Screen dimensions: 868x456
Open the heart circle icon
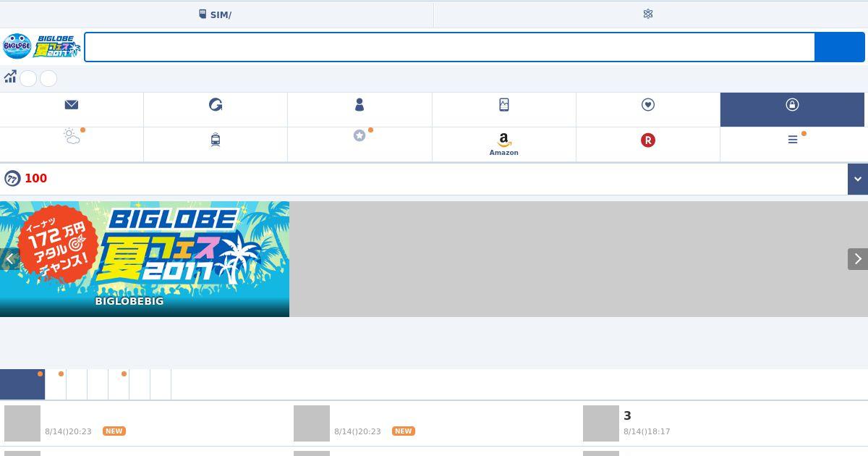[648, 105]
